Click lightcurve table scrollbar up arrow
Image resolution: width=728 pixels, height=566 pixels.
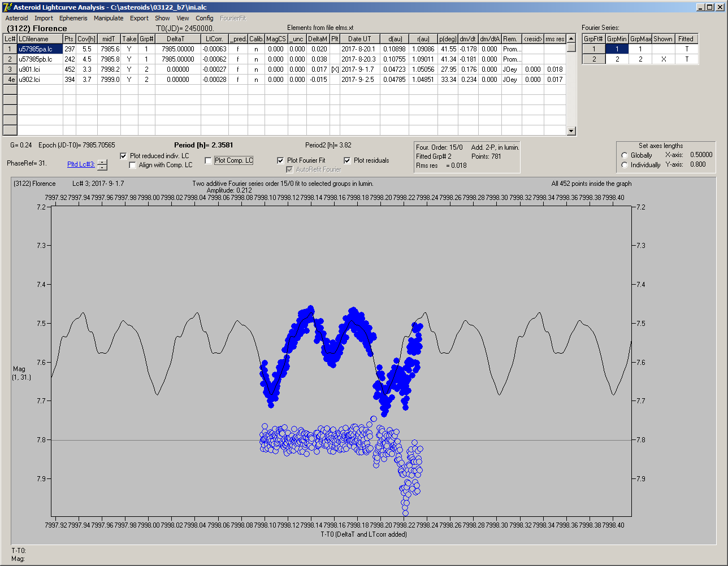pyautogui.click(x=571, y=38)
